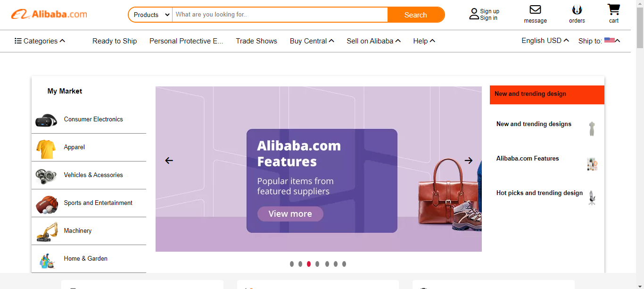Open the message envelope icon
Screen dimensions: 644x289
[x=535, y=9]
